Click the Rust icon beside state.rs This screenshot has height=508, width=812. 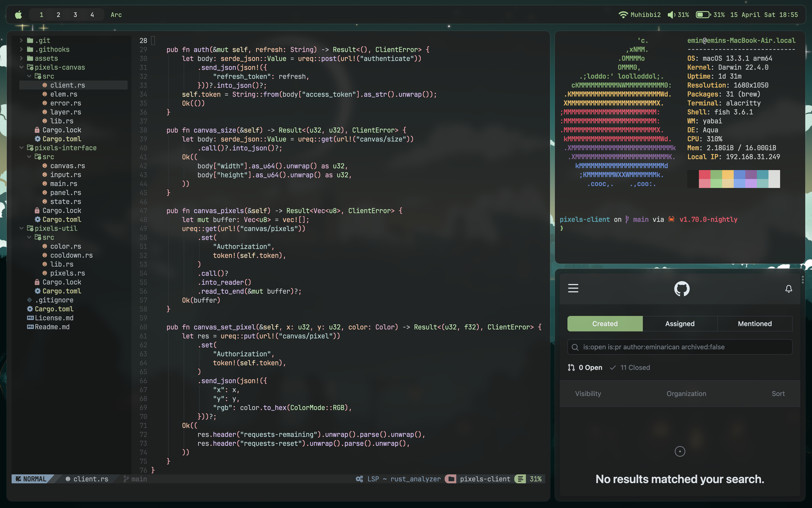pyautogui.click(x=45, y=202)
